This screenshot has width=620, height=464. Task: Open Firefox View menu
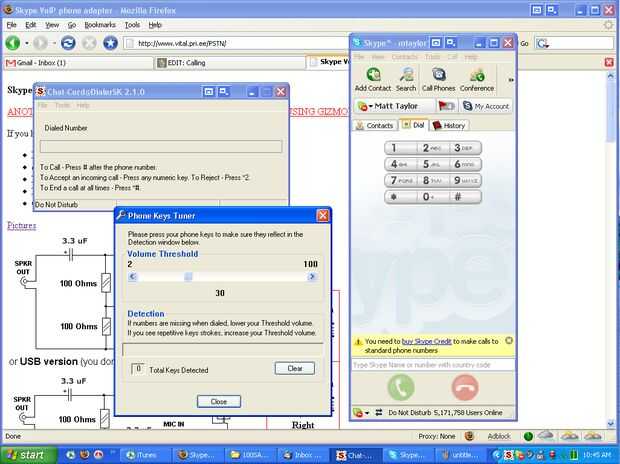(52, 25)
